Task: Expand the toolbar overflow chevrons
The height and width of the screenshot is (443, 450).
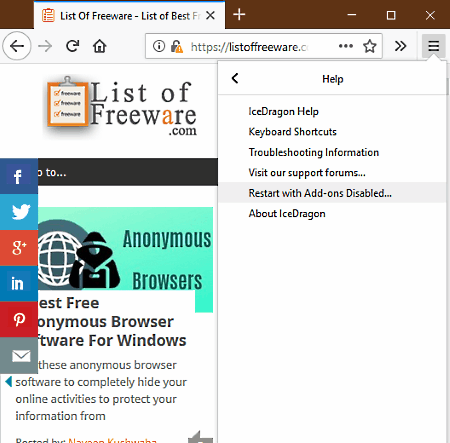Action: click(400, 46)
